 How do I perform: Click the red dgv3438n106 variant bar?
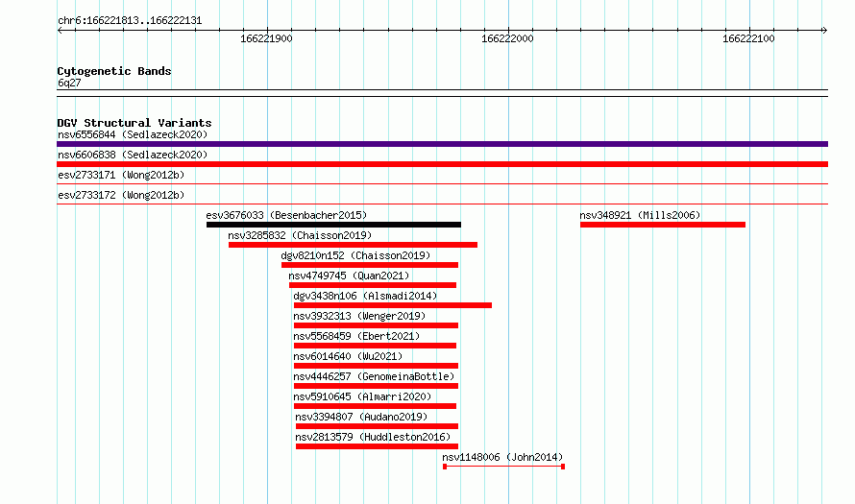coord(393,305)
